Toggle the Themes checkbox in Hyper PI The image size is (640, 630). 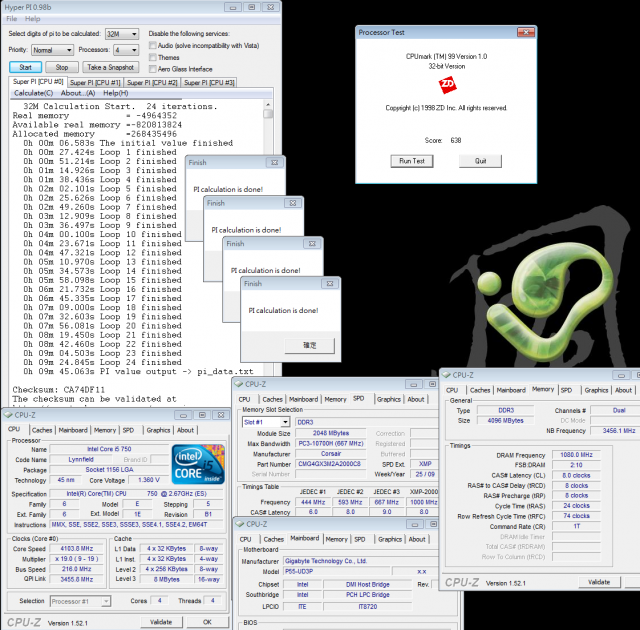153,57
